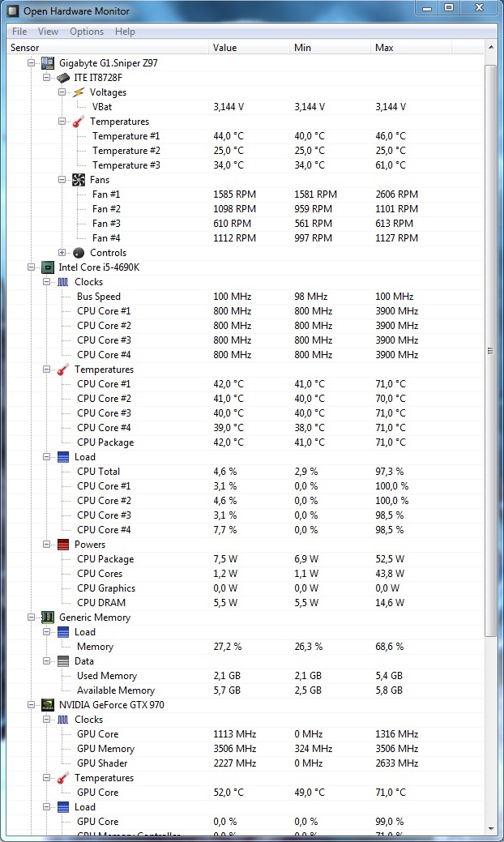Screen dimensions: 504x842
Task: Click the Controls black sphere icon
Action: click(x=79, y=253)
